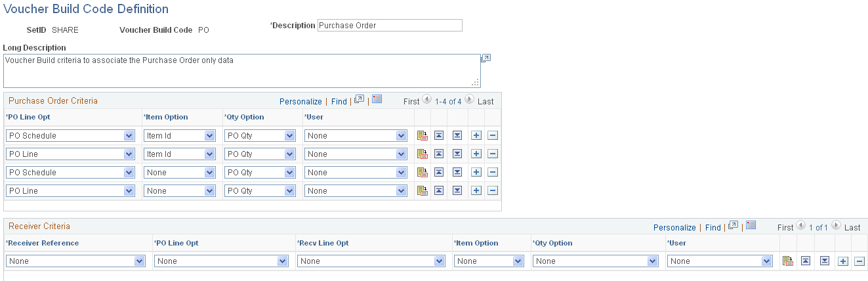Move up the PO Line / Item Id row
This screenshot has width=868, height=281.
(x=439, y=154)
